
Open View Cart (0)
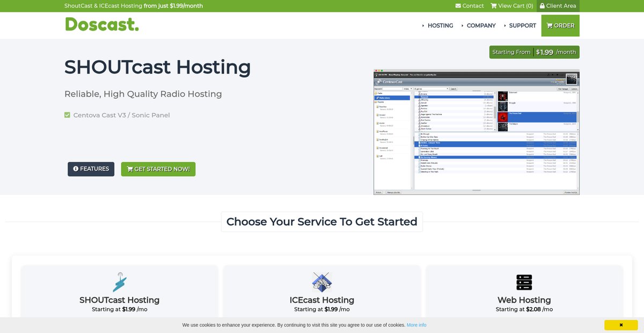[512, 6]
